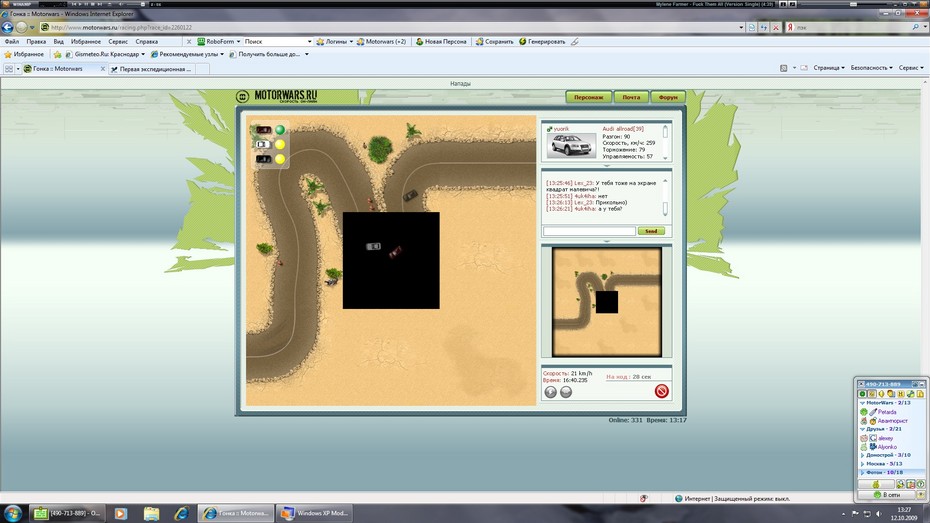Image resolution: width=930 pixels, height=523 pixels.
Task: Open the RoboForm toolbar dropdown
Action: click(x=219, y=42)
